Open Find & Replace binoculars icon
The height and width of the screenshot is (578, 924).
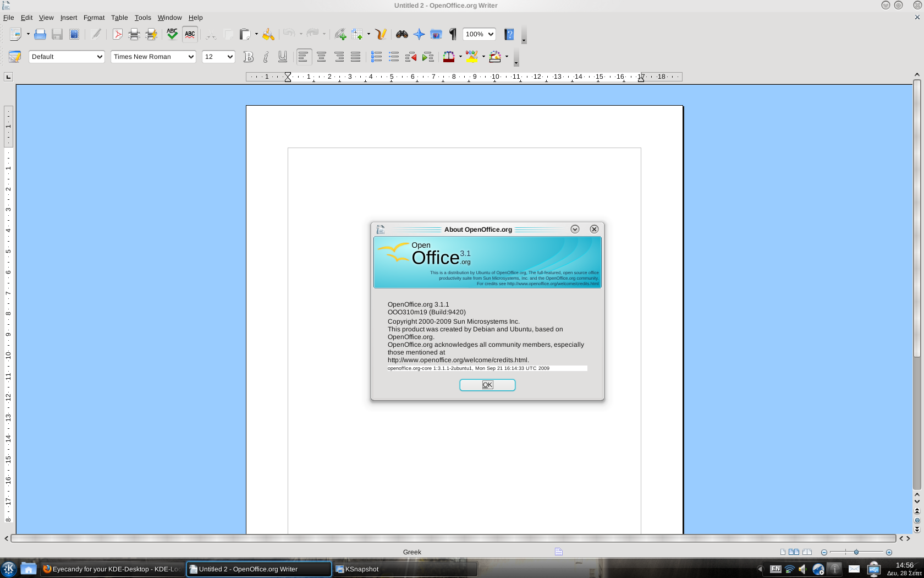[x=402, y=34]
